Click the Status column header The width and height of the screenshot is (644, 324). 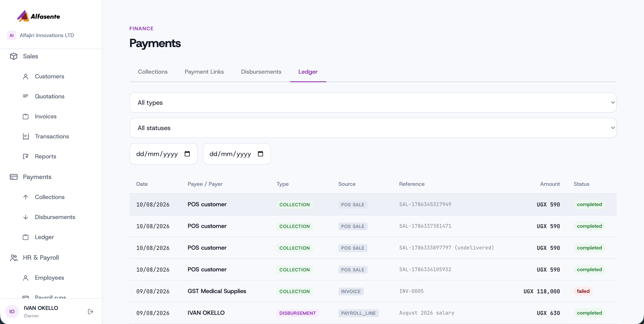(582, 184)
